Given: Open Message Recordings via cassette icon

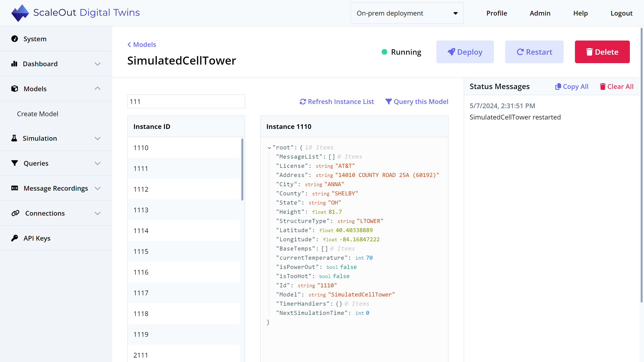Looking at the screenshot, I should click(x=15, y=188).
